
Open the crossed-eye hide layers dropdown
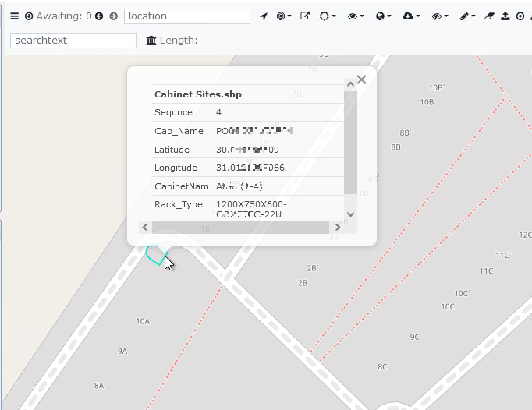tap(439, 16)
